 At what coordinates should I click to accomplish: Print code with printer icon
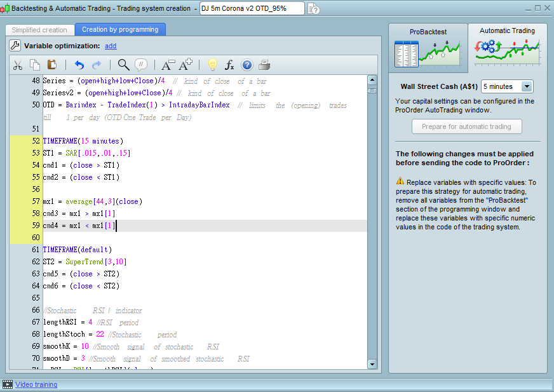click(264, 65)
